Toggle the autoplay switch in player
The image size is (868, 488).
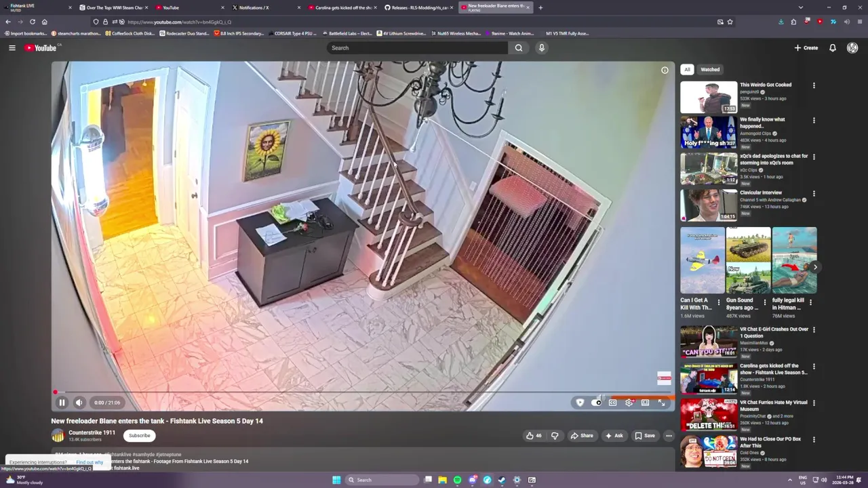point(597,403)
